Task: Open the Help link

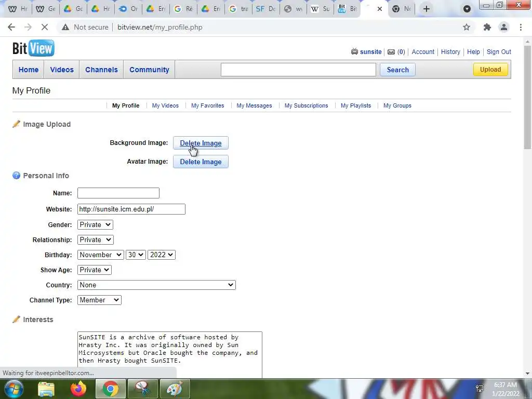Action: tap(473, 52)
